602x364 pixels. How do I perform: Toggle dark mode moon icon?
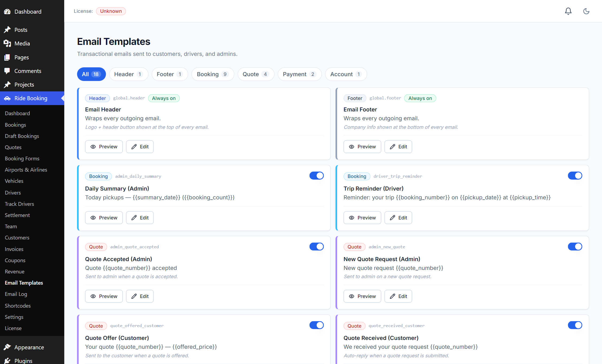pos(586,11)
